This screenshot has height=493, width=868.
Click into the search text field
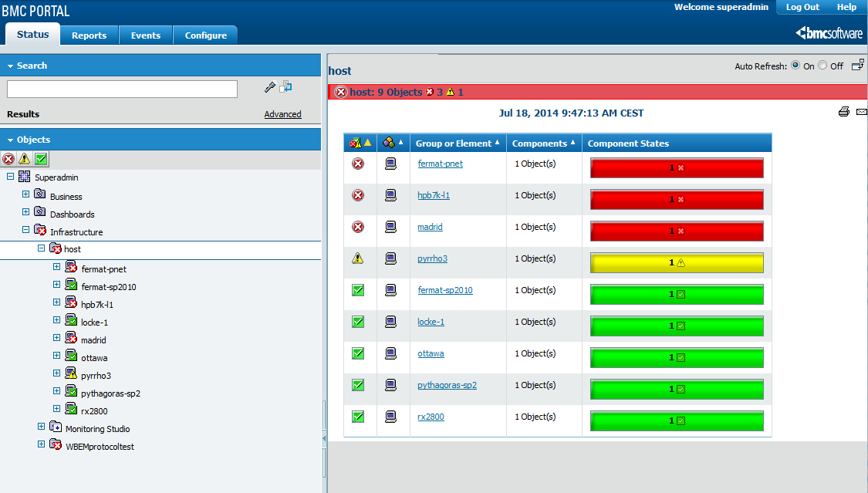click(x=123, y=89)
